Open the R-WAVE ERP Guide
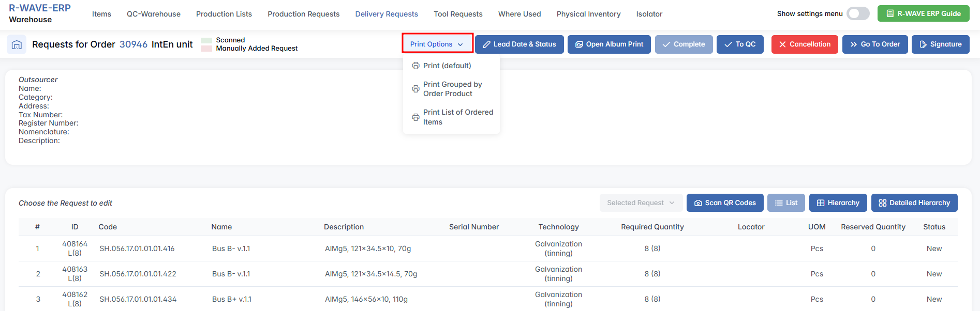The width and height of the screenshot is (980, 311). [x=923, y=14]
